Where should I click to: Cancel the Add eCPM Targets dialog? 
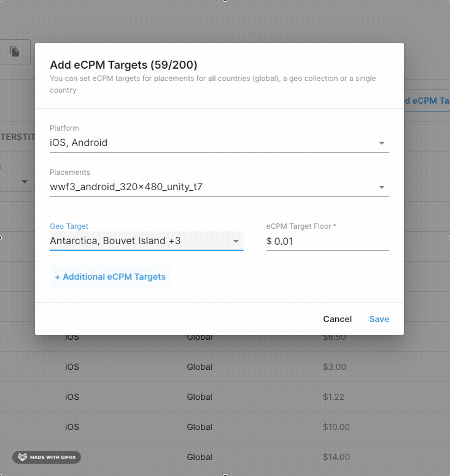(x=337, y=319)
